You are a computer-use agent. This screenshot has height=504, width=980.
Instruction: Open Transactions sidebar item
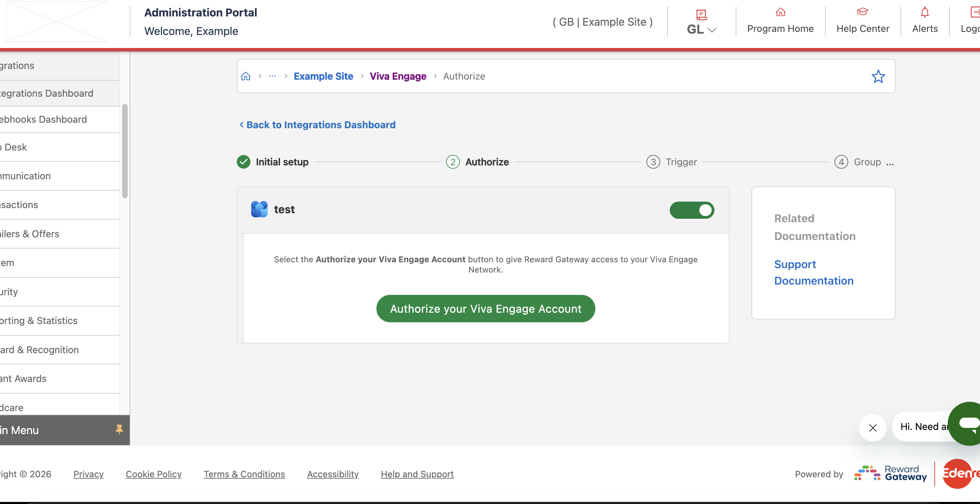coord(60,205)
